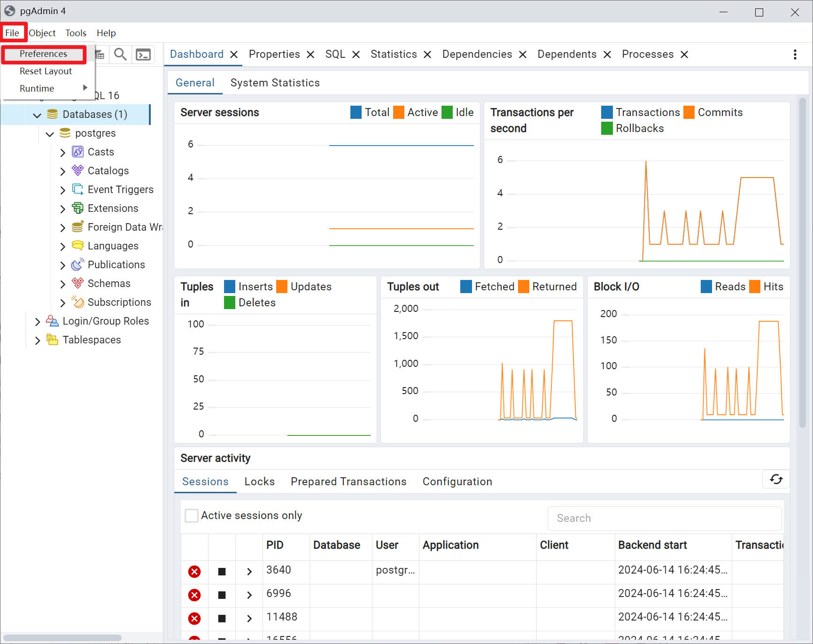This screenshot has height=644, width=813.
Task: Select the Publications tree item
Action: pos(116,264)
